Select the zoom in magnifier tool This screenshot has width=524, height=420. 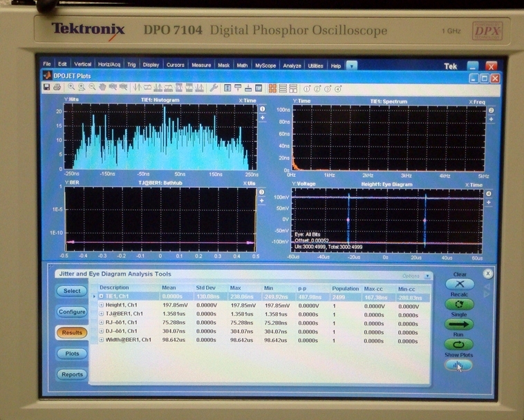pyautogui.click(x=71, y=87)
